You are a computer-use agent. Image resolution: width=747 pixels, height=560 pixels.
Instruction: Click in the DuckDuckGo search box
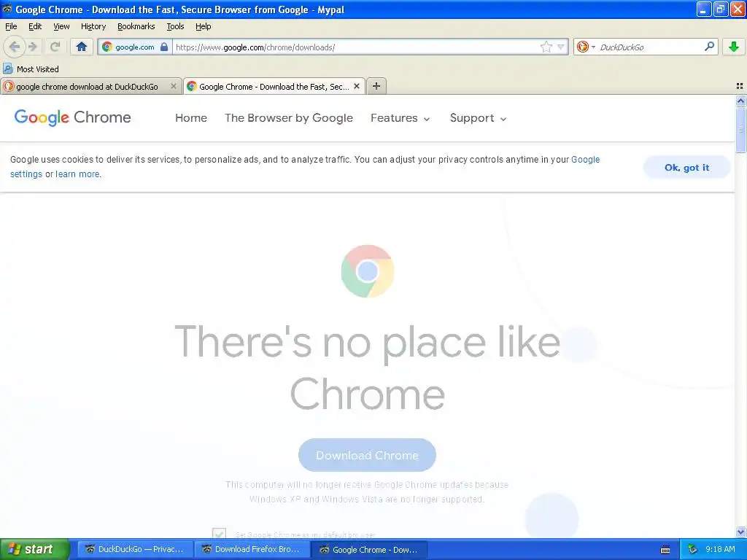649,47
